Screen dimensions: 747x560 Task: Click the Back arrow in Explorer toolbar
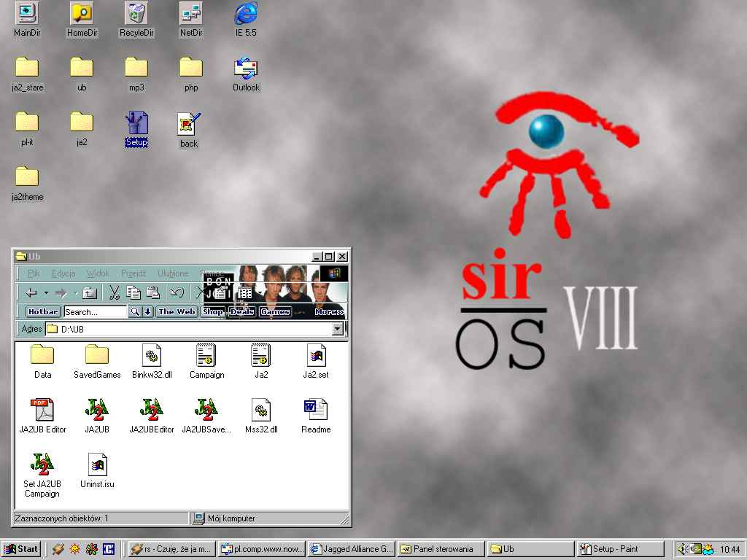point(32,292)
